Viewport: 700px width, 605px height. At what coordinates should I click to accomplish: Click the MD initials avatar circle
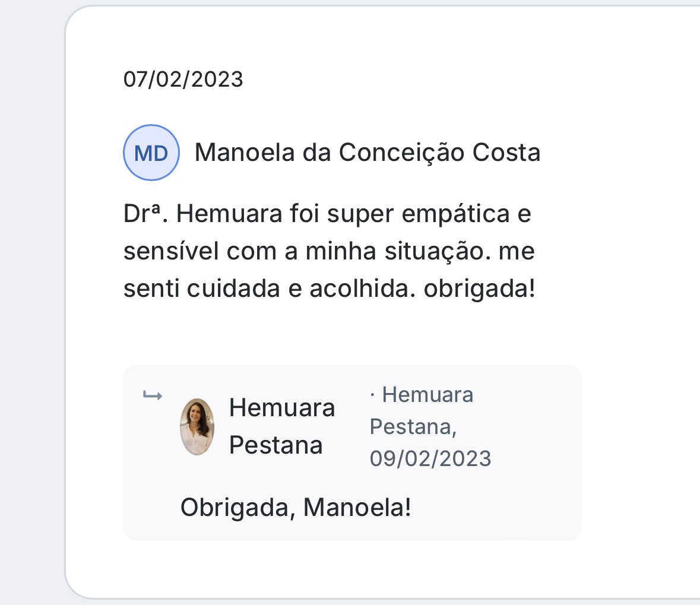(x=151, y=153)
